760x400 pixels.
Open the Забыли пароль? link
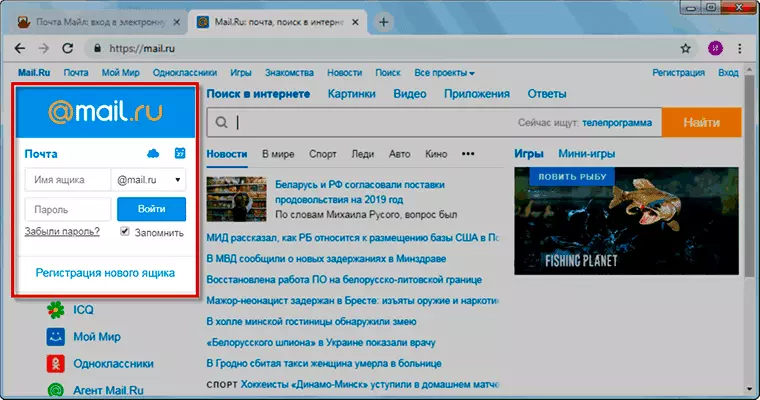pyautogui.click(x=62, y=231)
